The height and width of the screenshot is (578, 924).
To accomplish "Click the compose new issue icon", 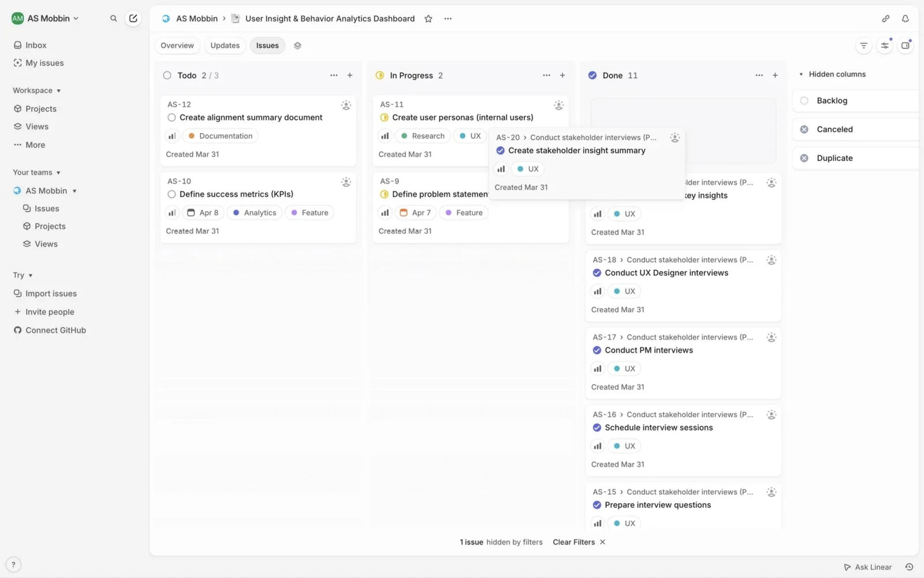I will [133, 18].
